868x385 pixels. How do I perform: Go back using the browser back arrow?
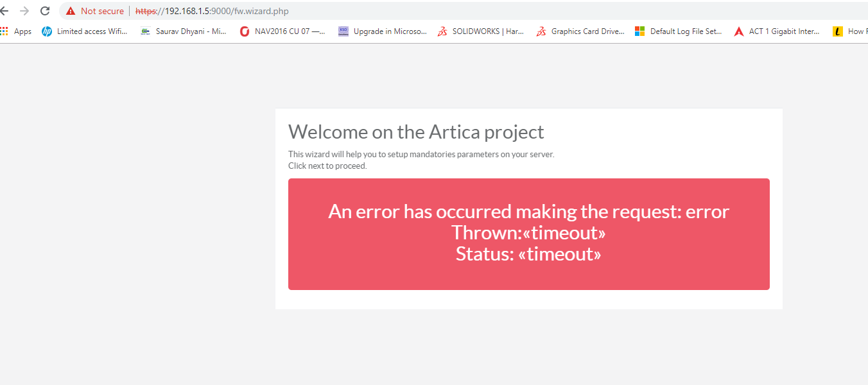[4, 11]
